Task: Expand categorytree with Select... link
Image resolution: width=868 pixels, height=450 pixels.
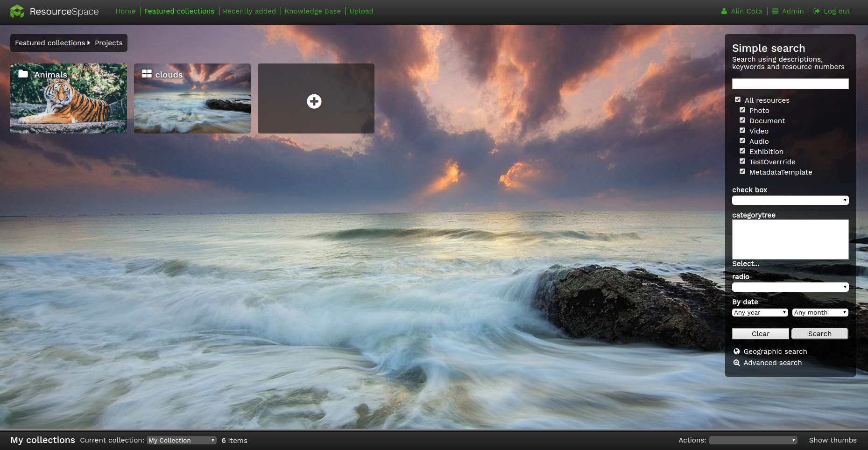Action: point(746,264)
